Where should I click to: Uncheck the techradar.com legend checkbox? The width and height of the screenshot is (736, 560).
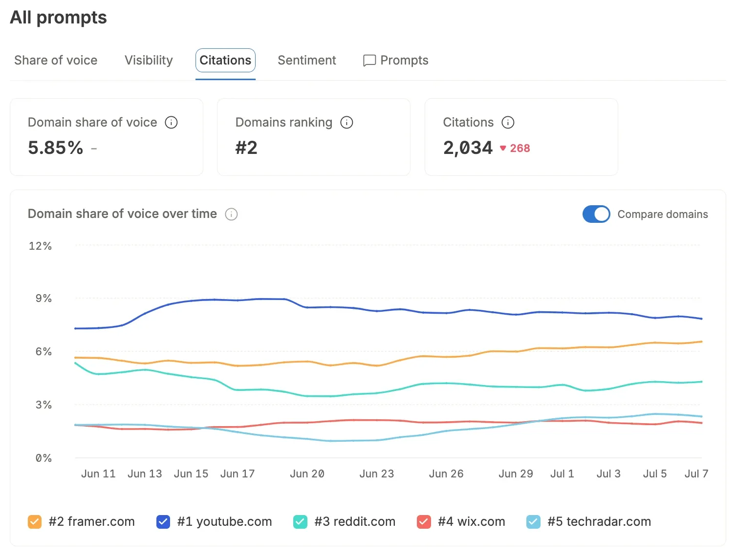pyautogui.click(x=533, y=522)
